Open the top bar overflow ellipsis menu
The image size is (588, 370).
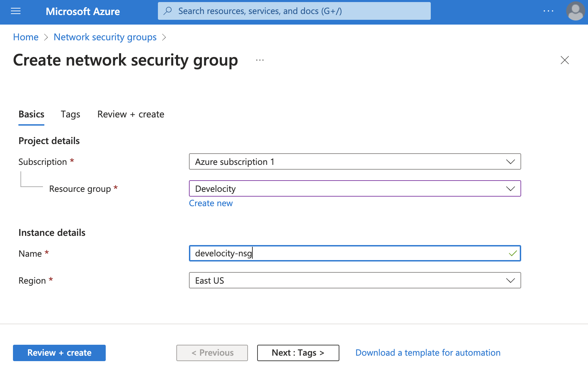tap(548, 11)
